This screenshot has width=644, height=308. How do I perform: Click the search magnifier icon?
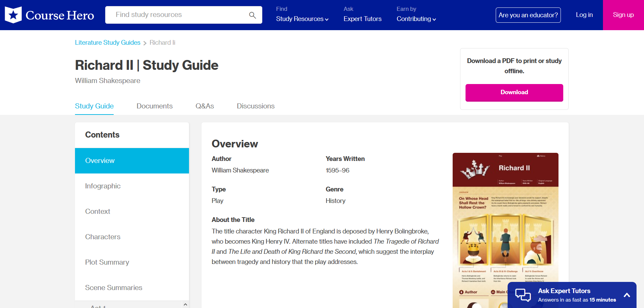(252, 15)
